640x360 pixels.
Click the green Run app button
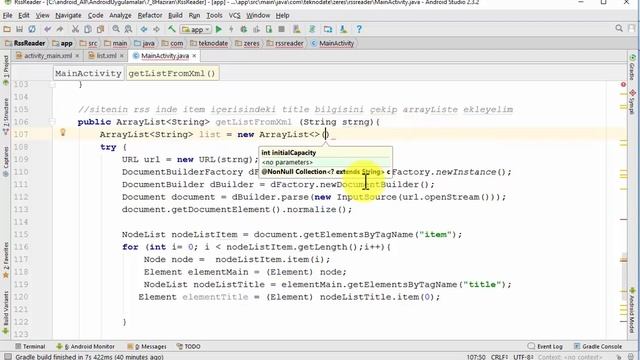click(219, 29)
